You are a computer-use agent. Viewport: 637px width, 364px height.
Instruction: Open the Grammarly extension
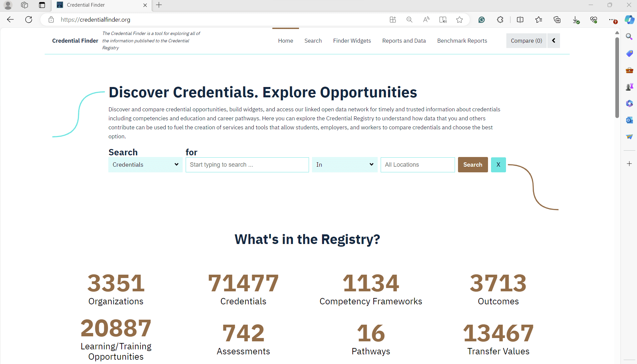click(x=481, y=20)
